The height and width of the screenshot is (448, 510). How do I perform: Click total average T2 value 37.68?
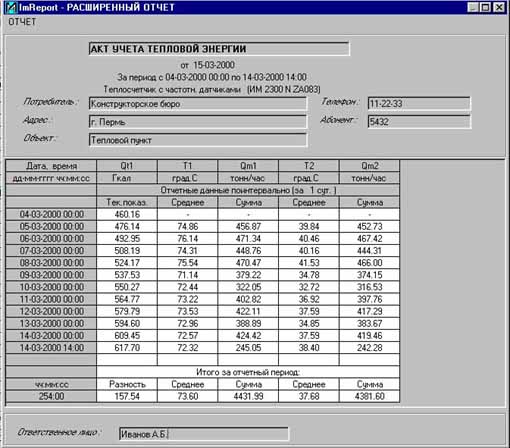click(x=309, y=396)
